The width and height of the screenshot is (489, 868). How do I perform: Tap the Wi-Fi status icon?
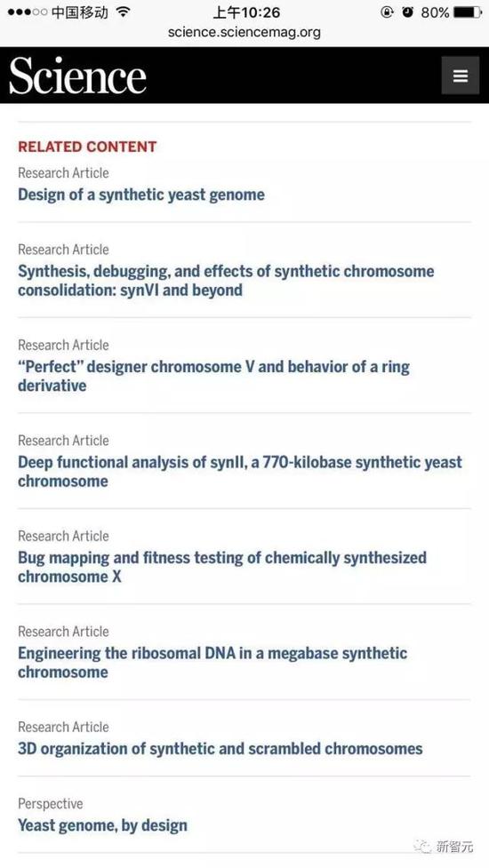pyautogui.click(x=124, y=12)
